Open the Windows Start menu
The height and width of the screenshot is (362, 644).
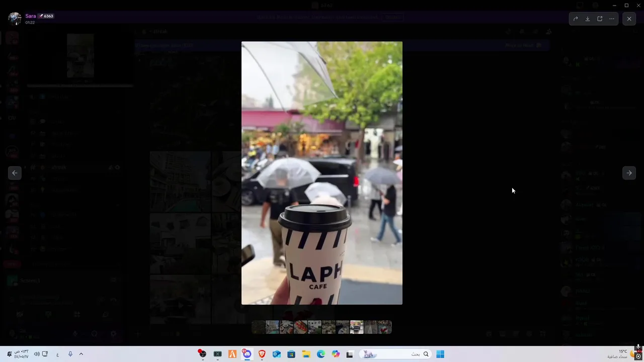tap(440, 354)
